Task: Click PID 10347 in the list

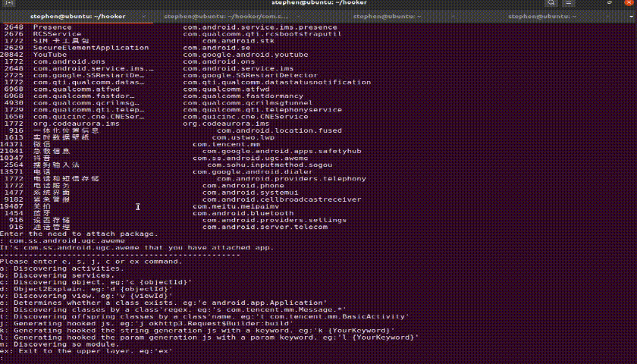Action: tap(12, 158)
